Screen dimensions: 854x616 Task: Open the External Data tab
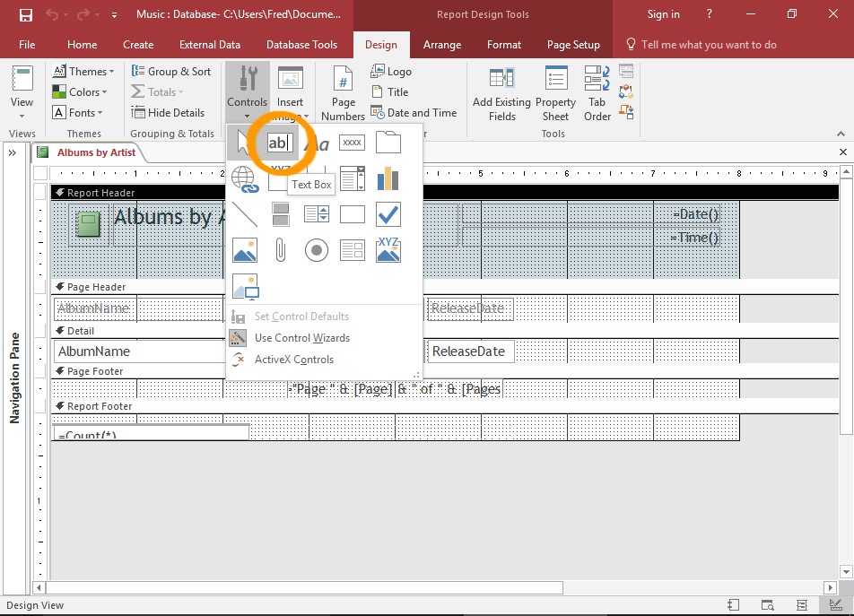pyautogui.click(x=210, y=45)
